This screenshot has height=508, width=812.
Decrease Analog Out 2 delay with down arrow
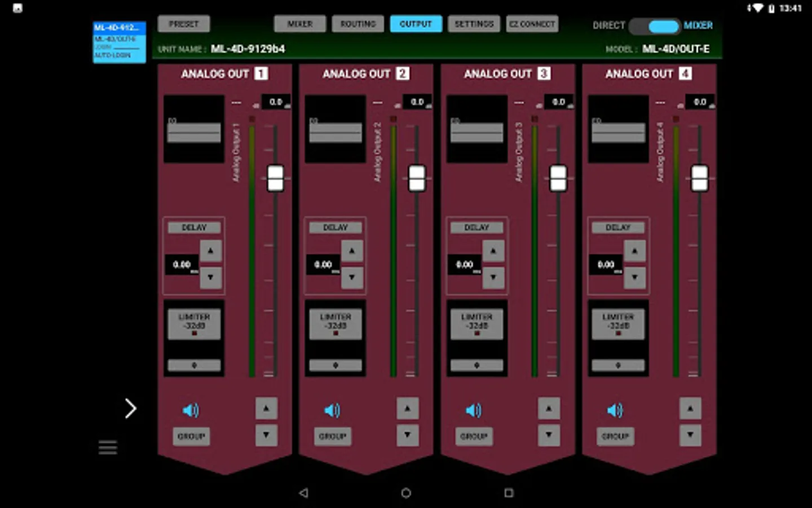pyautogui.click(x=352, y=278)
